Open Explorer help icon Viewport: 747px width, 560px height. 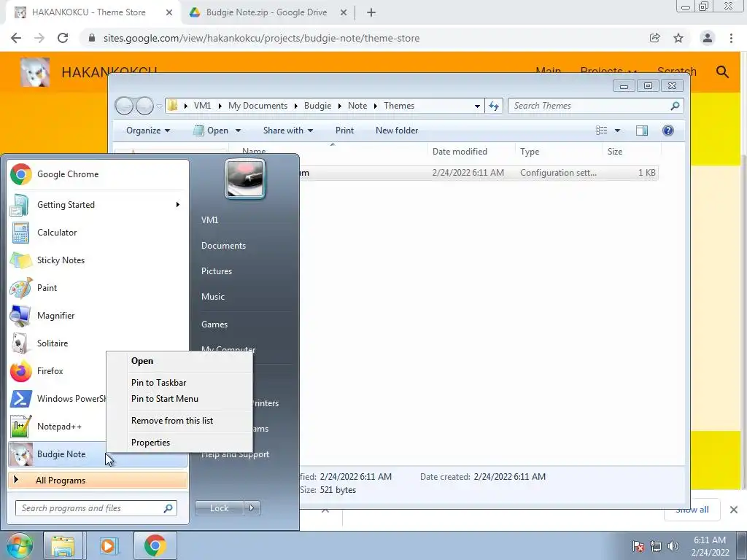668,131
